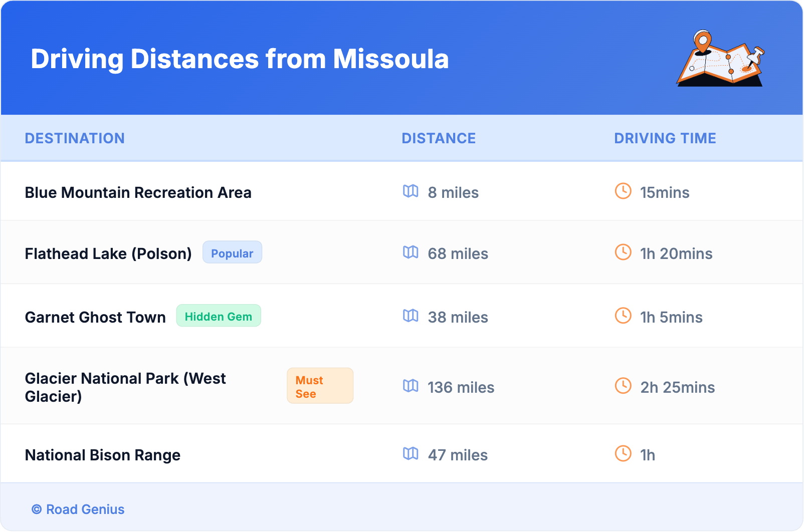Click the Distance column header
The height and width of the screenshot is (532, 804).
(x=439, y=138)
